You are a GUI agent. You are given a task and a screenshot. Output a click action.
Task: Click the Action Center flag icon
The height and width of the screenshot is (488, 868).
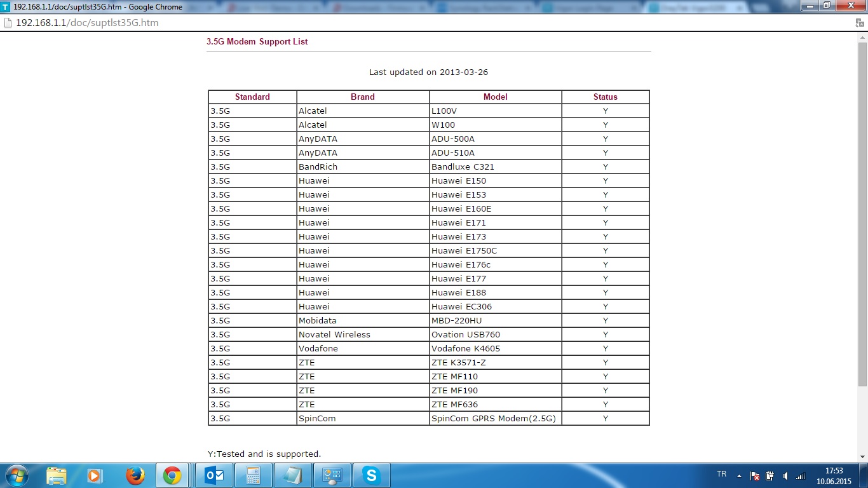click(755, 475)
